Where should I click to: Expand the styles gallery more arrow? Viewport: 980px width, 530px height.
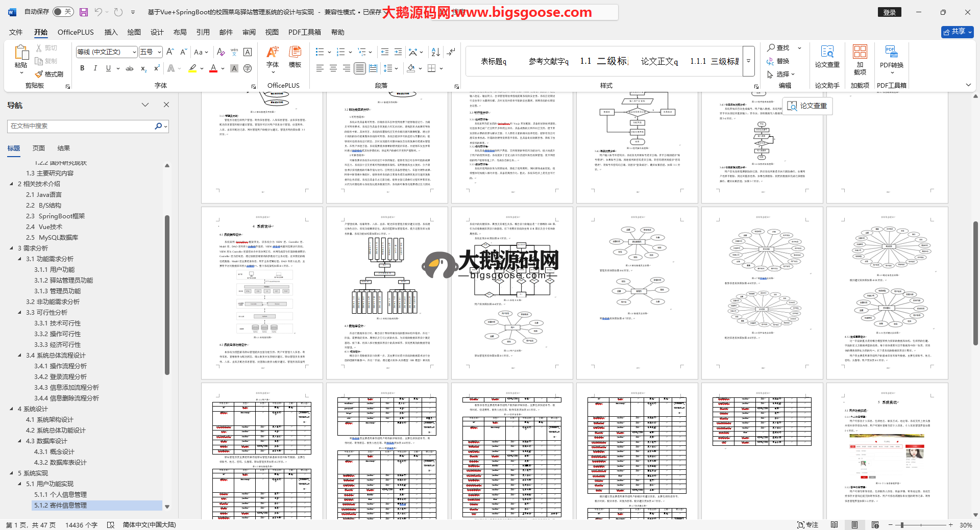pyautogui.click(x=749, y=61)
